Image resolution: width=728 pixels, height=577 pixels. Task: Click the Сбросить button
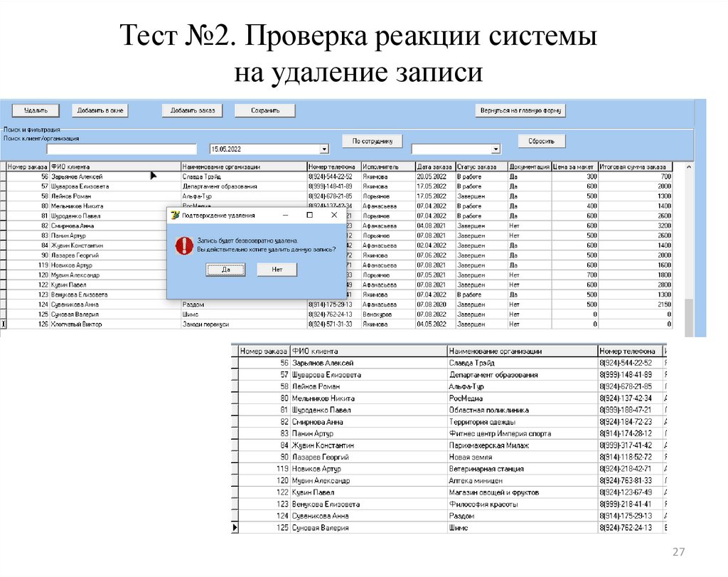pos(541,141)
